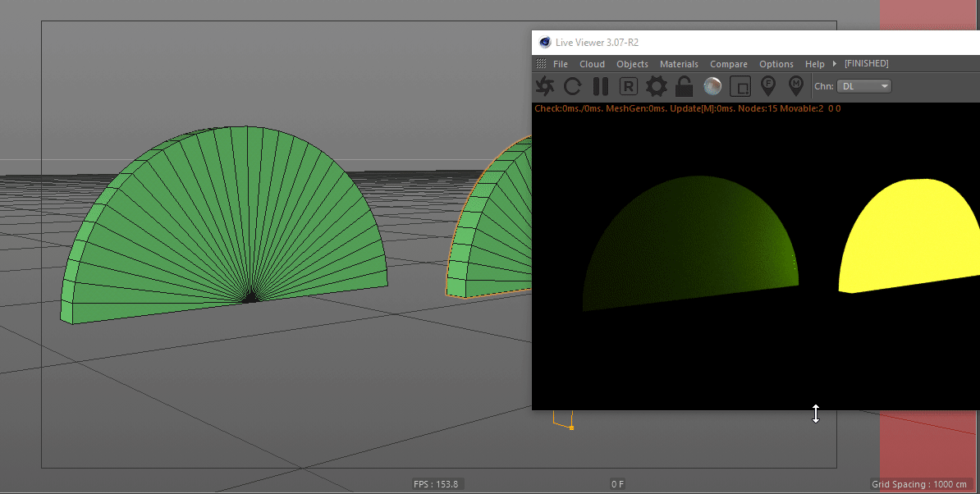Toggle the lock resolution padlock icon
The height and width of the screenshot is (494, 980).
[685, 86]
